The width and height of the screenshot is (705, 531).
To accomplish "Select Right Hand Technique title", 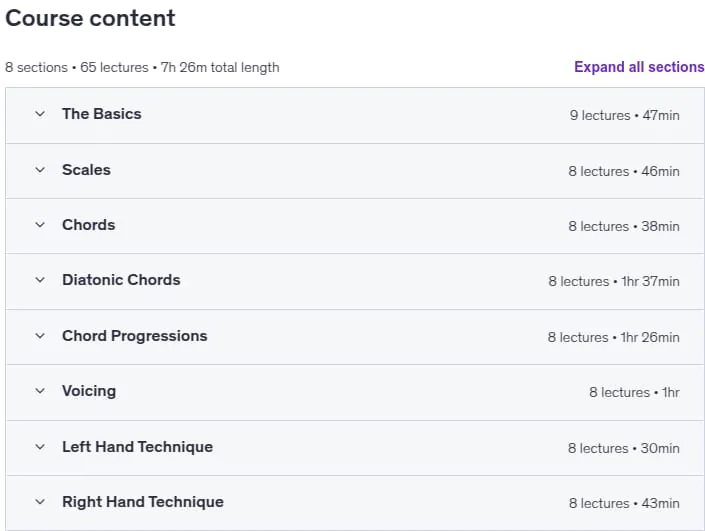I will pyautogui.click(x=143, y=502).
